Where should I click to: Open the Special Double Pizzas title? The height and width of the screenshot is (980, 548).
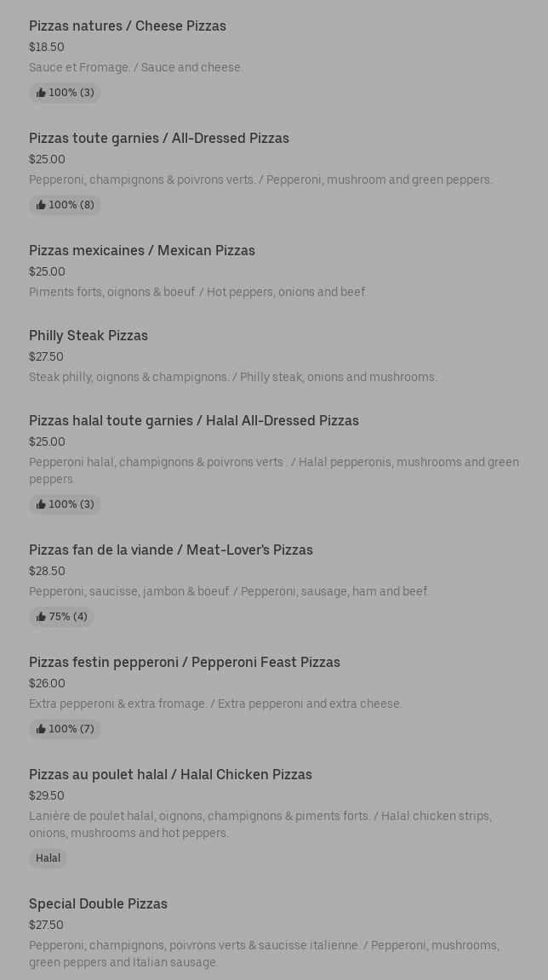(98, 904)
